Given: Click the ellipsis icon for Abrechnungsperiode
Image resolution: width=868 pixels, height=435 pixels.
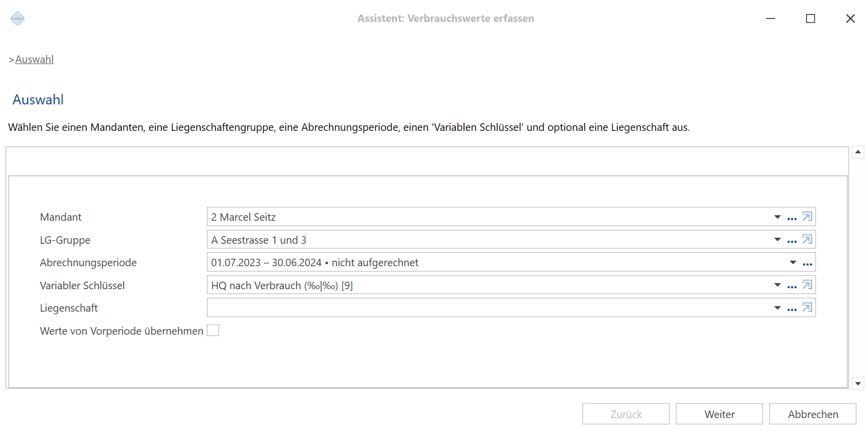Looking at the screenshot, I should pyautogui.click(x=808, y=264).
